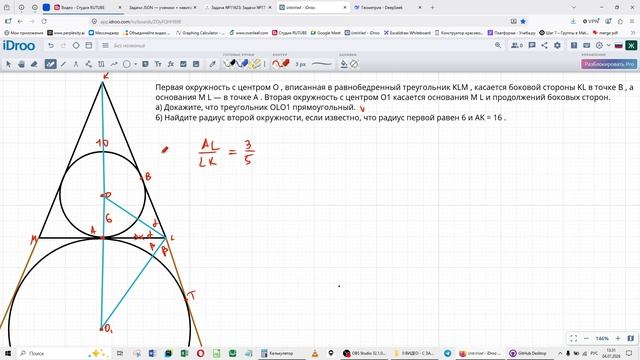Open the Windows Start menu
640x360 pixels.
[x=7, y=353]
